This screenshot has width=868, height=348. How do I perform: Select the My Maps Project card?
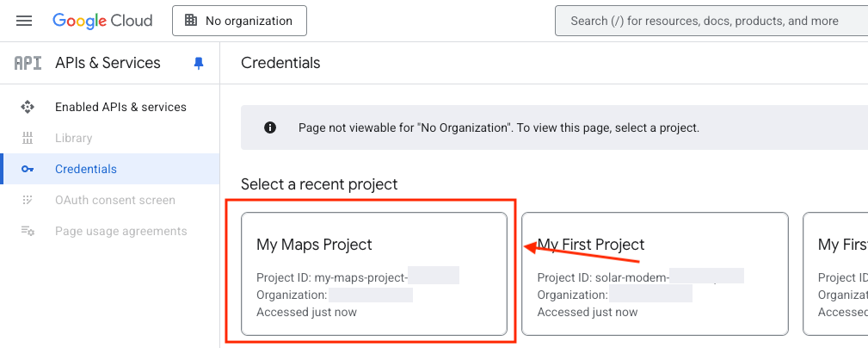[x=373, y=273]
